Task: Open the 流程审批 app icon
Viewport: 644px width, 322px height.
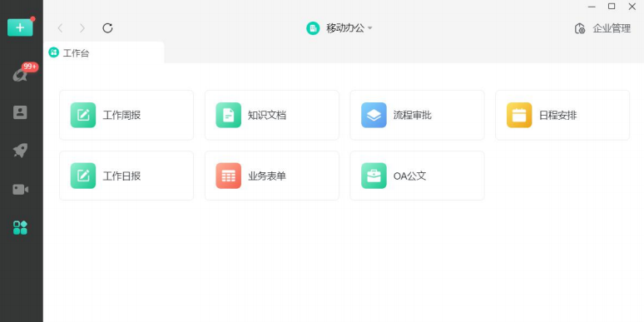Action: (x=374, y=115)
